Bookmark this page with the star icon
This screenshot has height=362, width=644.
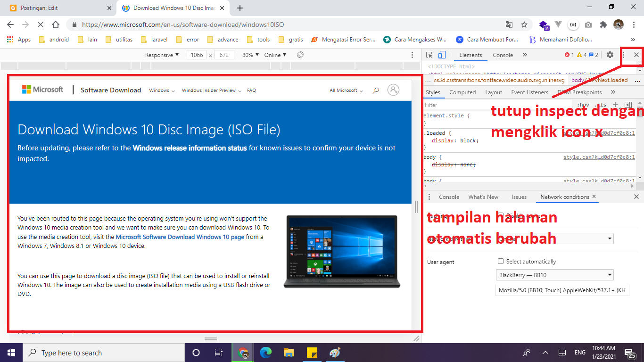[x=524, y=25]
